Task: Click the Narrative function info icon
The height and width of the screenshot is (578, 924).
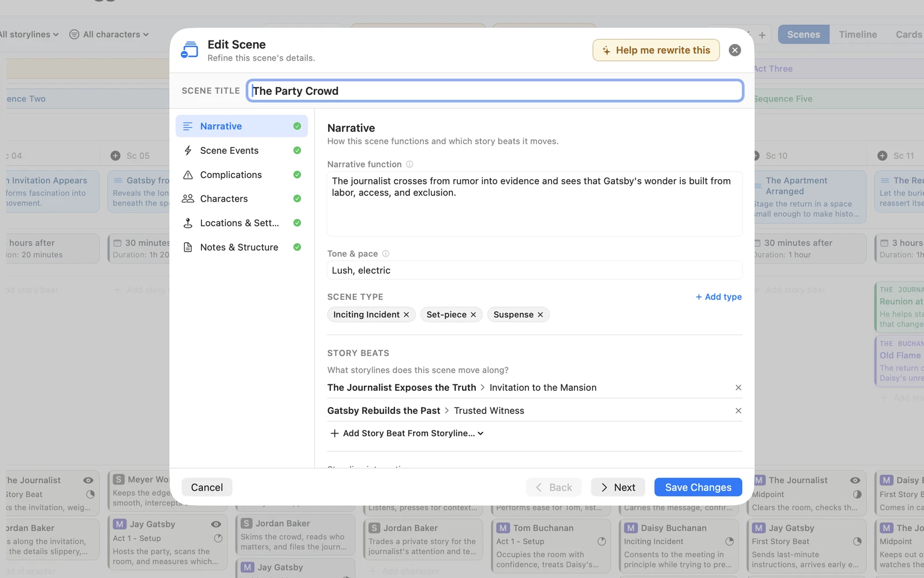Action: (x=409, y=164)
